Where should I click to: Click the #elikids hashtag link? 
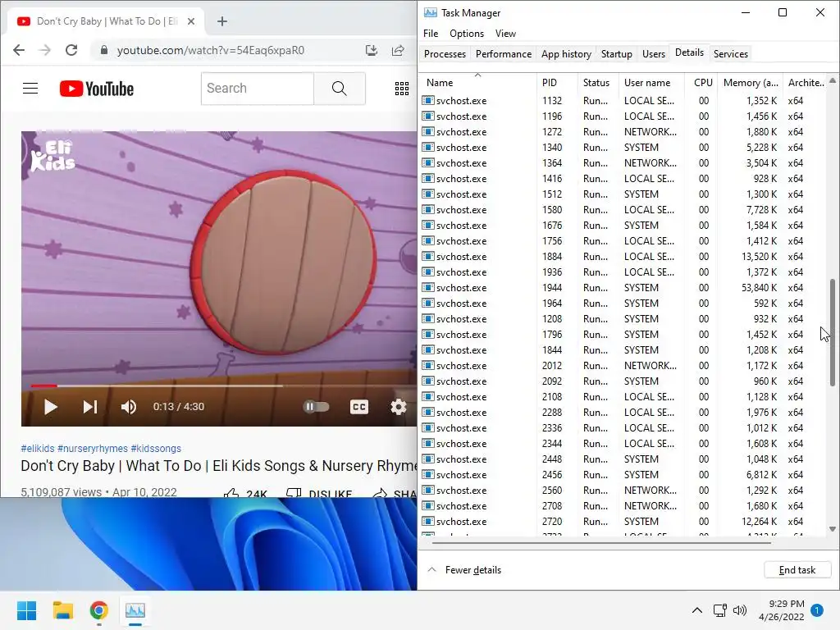pyautogui.click(x=38, y=449)
